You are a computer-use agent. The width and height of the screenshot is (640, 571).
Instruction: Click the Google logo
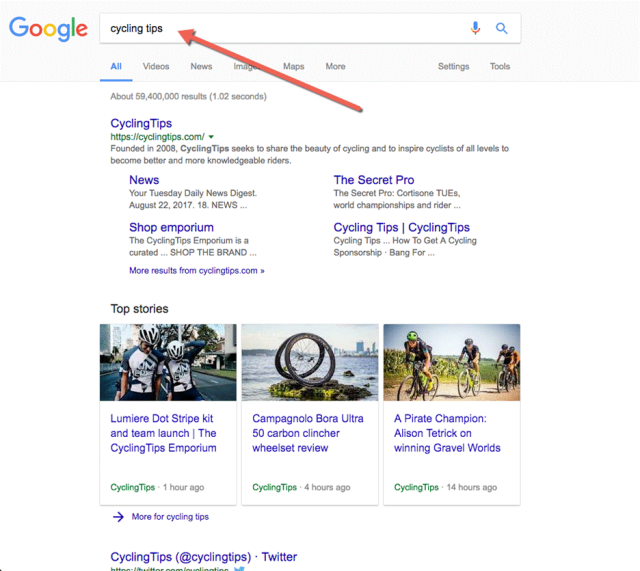click(x=48, y=29)
